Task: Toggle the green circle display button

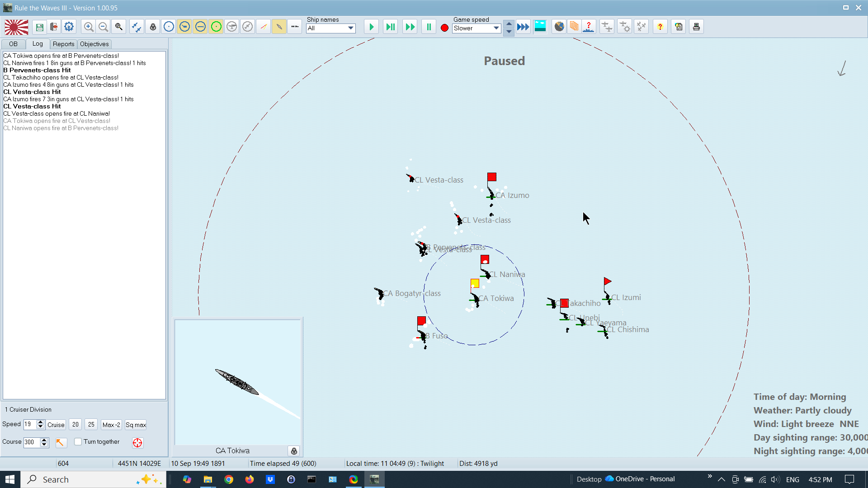Action: pos(216,27)
